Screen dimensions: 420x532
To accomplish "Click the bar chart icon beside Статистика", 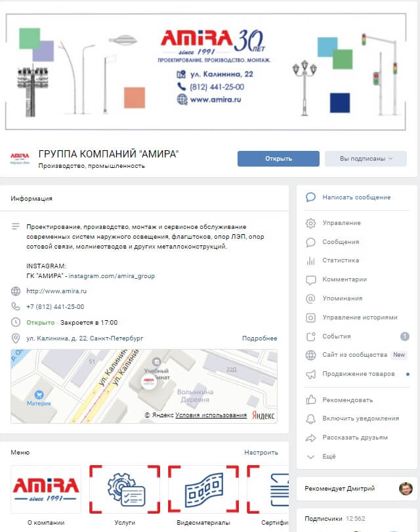I will point(310,260).
